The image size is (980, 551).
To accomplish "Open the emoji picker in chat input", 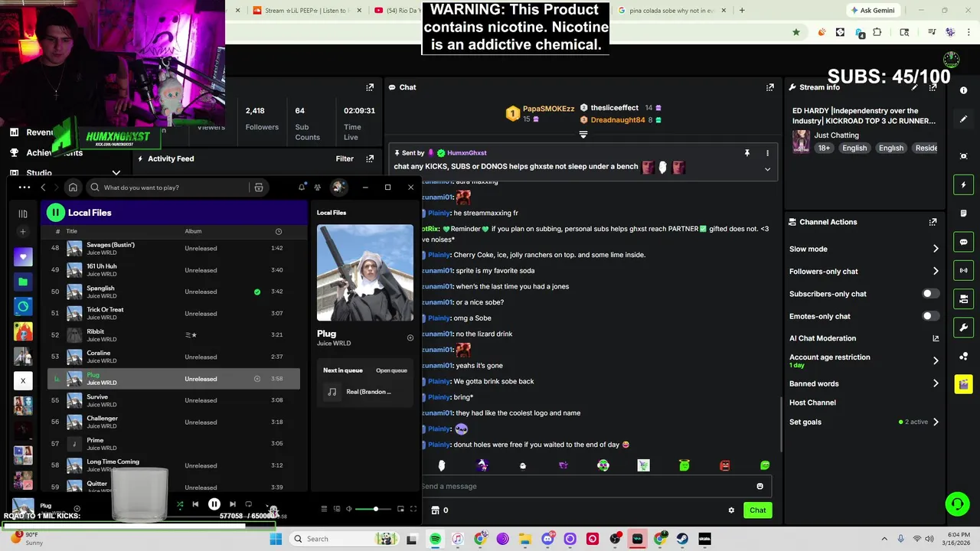I will [x=759, y=486].
